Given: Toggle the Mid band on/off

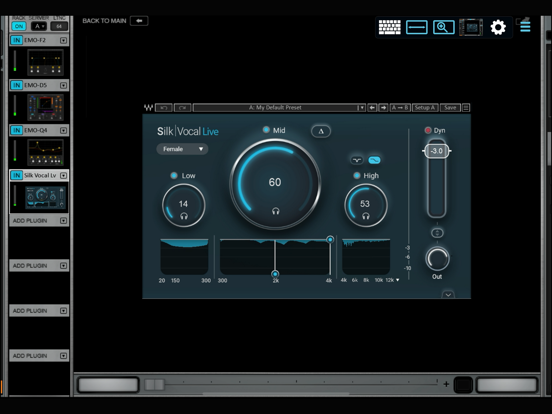Looking at the screenshot, I should [266, 130].
